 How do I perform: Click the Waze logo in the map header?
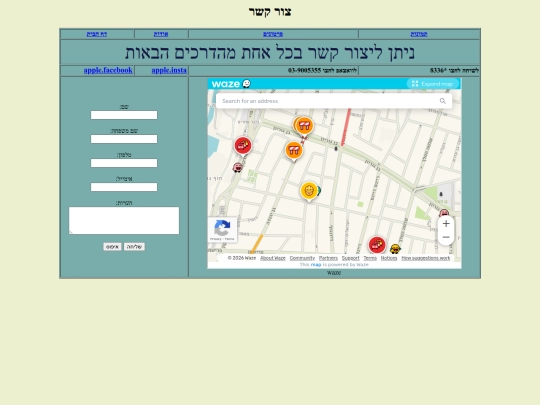pos(226,84)
